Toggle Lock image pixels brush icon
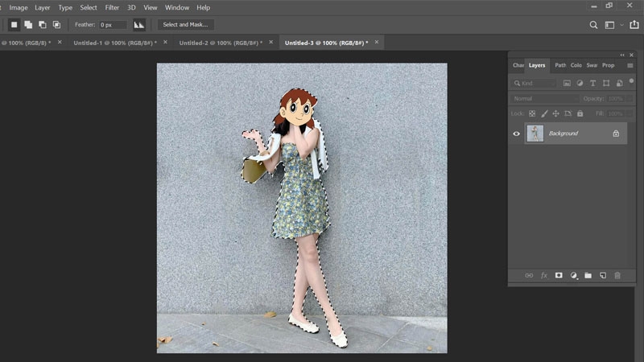The image size is (644, 362). click(544, 113)
